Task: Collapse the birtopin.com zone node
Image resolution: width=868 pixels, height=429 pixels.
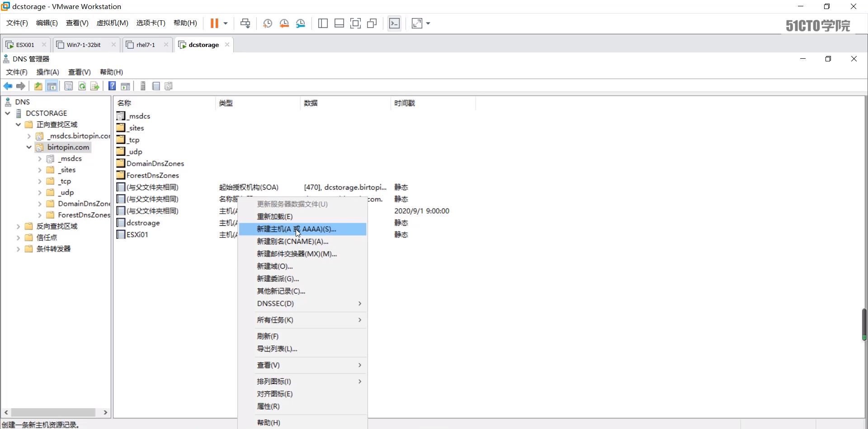Action: 29,147
